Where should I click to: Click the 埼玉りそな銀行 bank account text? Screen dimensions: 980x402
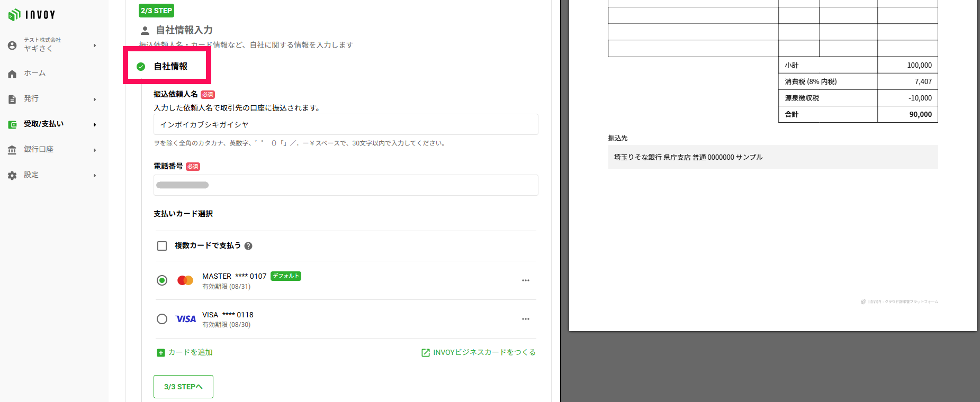[688, 157]
